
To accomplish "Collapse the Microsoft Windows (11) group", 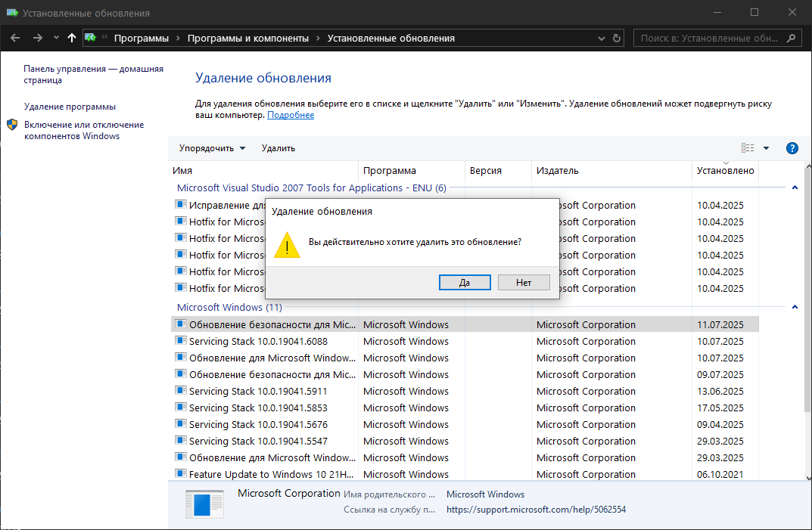I will pos(795,307).
